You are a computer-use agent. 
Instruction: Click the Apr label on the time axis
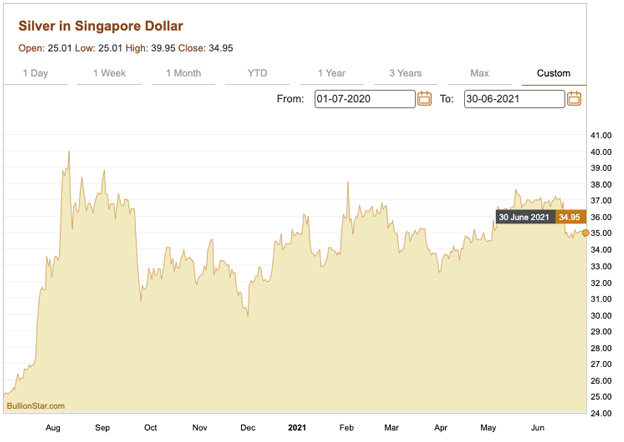[441, 428]
